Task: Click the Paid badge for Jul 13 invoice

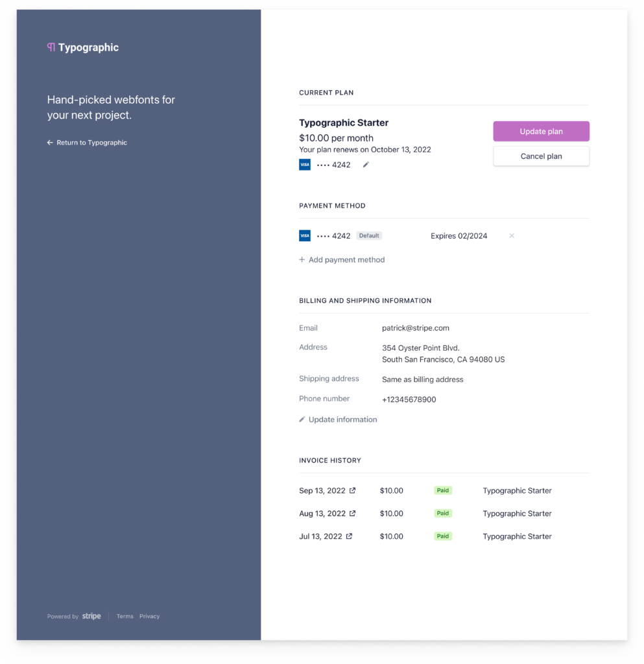Action: (x=443, y=536)
